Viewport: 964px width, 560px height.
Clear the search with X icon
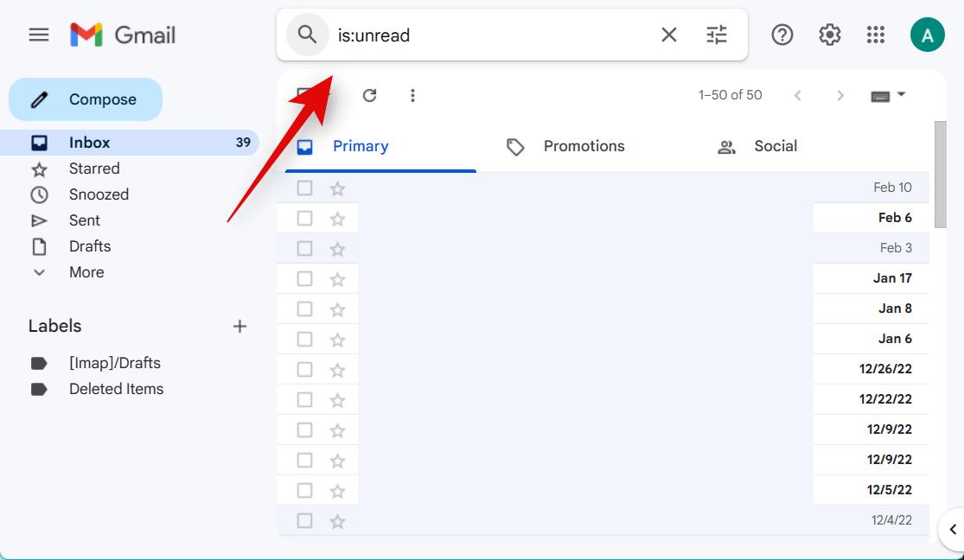pos(669,35)
